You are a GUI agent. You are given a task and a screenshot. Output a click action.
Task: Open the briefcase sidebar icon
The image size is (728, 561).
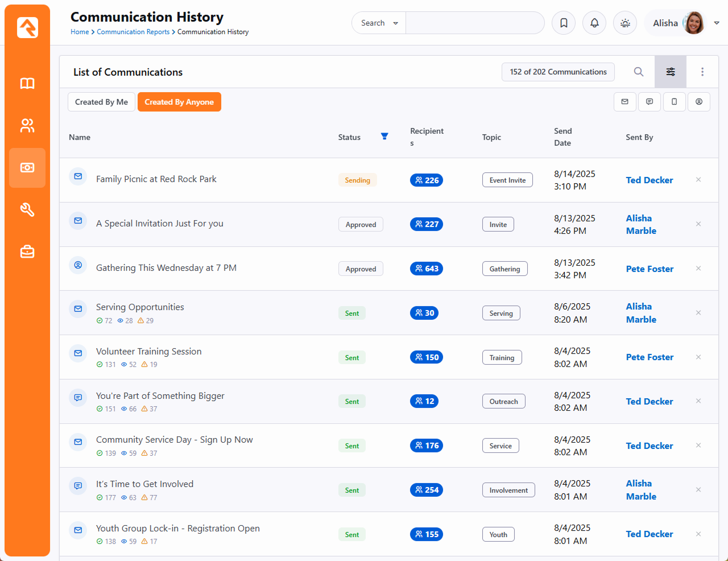(27, 251)
